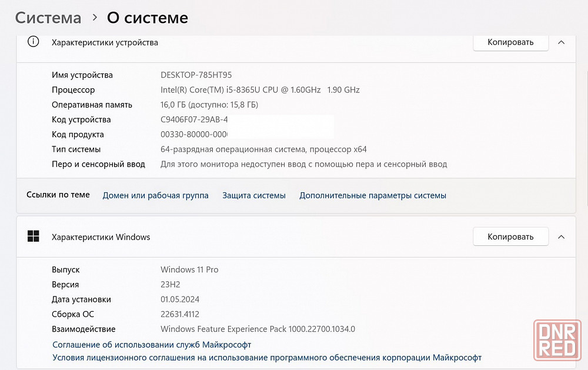Select edition value Windows 11 Pro
This screenshot has width=588, height=370.
click(x=189, y=269)
